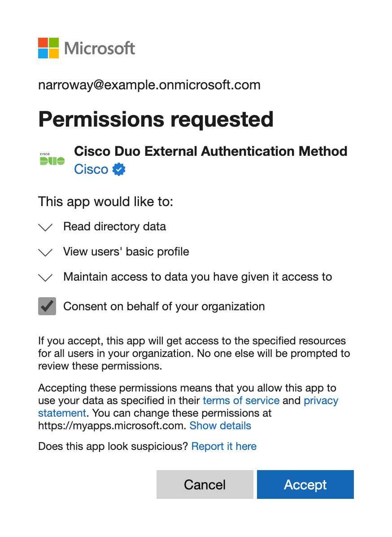Cancel the permissions request
Screen dimensions: 392x537
tap(205, 484)
